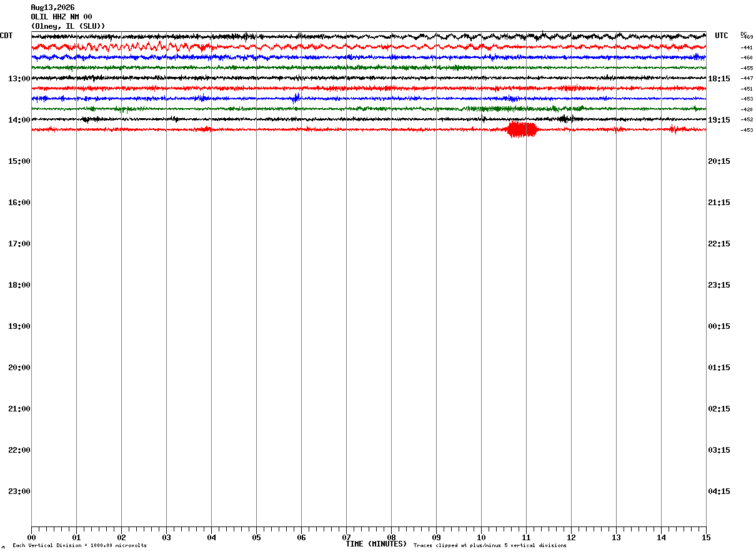Click the CDT column header
756x554 pixels.
[6, 36]
